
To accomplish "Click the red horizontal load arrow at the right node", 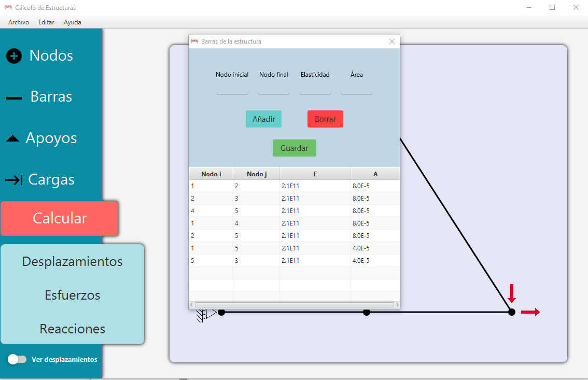I will pyautogui.click(x=530, y=312).
